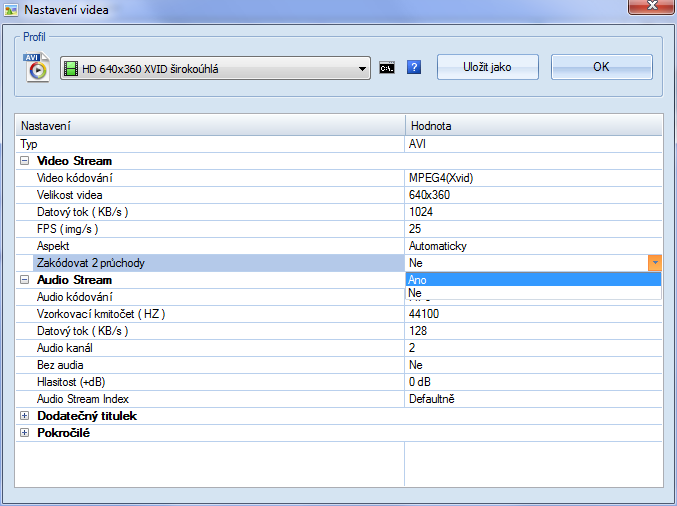Click the Ne value for Bez audia
The width and height of the screenshot is (677, 506).
pos(533,365)
